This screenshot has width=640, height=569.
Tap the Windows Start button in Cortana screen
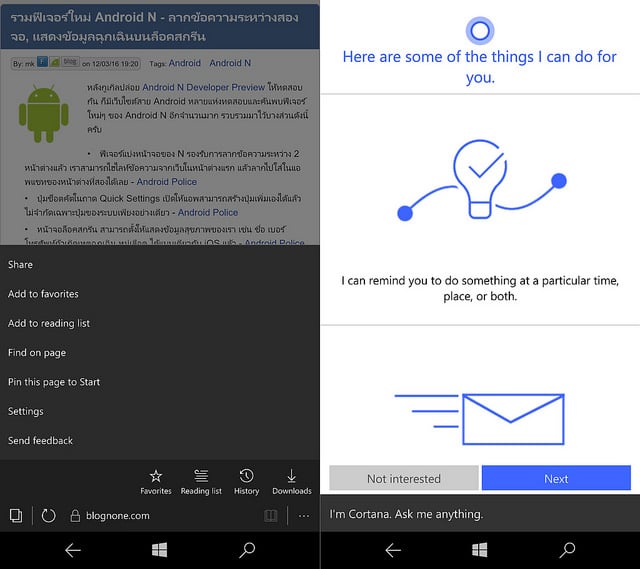point(480,550)
